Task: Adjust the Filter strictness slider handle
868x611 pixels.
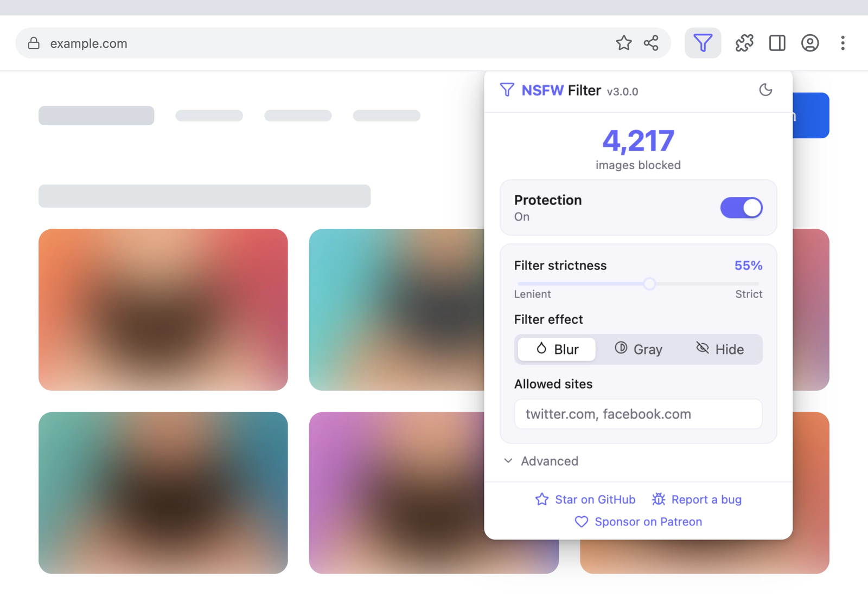Action: (649, 284)
